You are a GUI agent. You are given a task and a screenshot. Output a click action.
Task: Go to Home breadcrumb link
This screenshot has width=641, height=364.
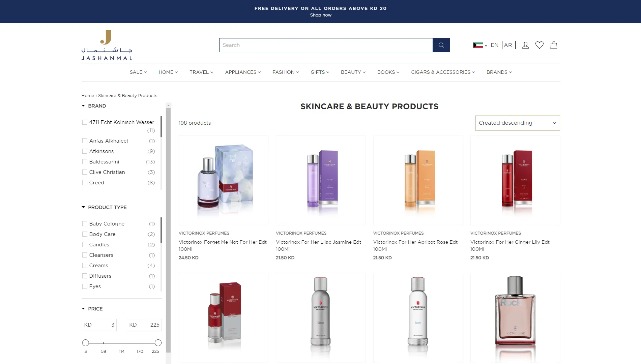(88, 96)
